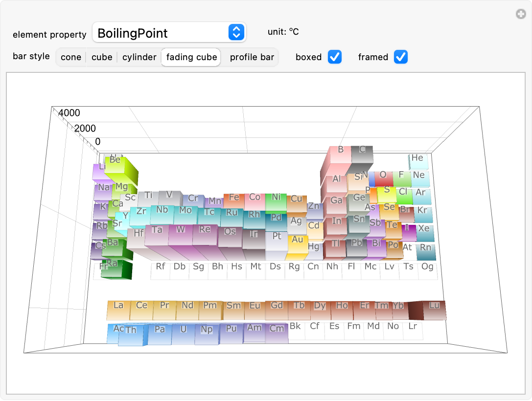Choose the cylinder bar style
532x401 pixels.
pyautogui.click(x=139, y=57)
